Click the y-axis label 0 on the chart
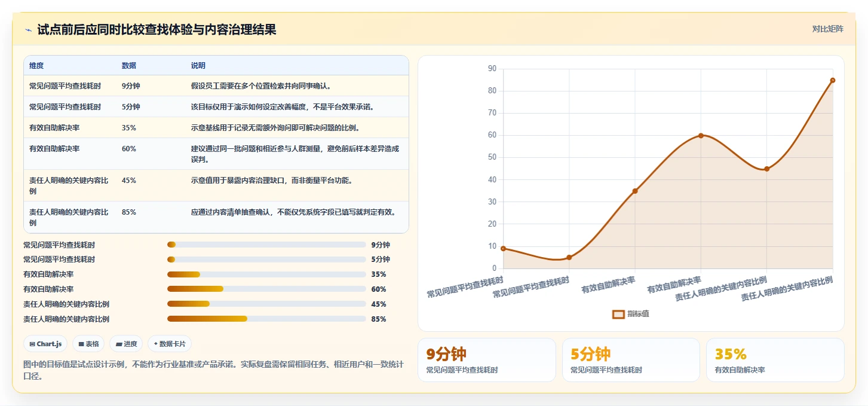 point(495,268)
